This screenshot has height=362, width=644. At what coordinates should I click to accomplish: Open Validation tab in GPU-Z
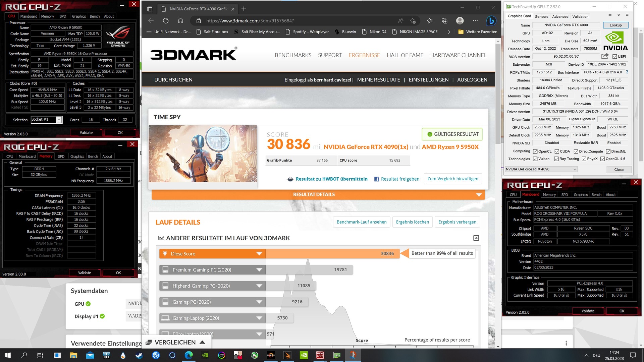580,16
